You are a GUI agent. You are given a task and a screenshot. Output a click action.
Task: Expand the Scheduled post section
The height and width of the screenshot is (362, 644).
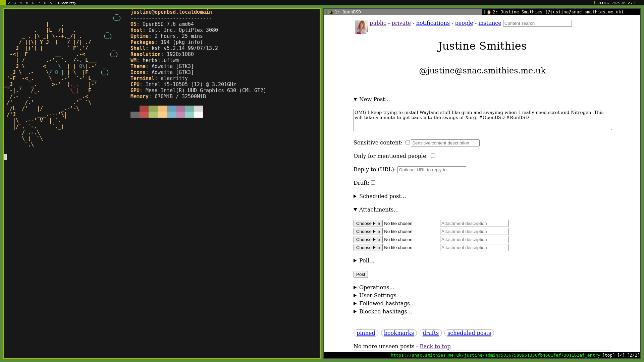tap(380, 196)
